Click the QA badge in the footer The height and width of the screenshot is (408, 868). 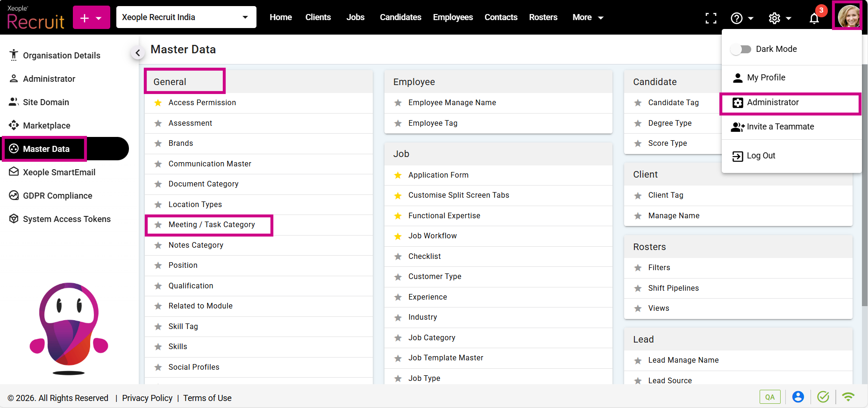(x=769, y=397)
